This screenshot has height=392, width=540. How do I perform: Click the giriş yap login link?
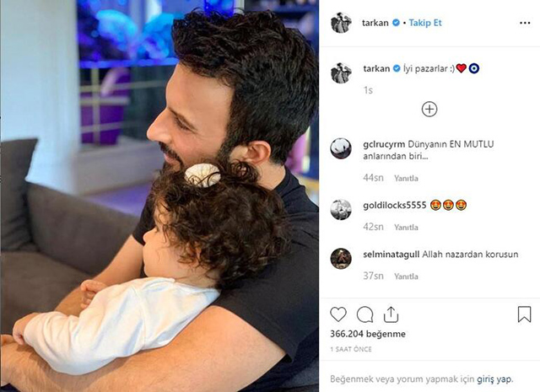coord(495,379)
